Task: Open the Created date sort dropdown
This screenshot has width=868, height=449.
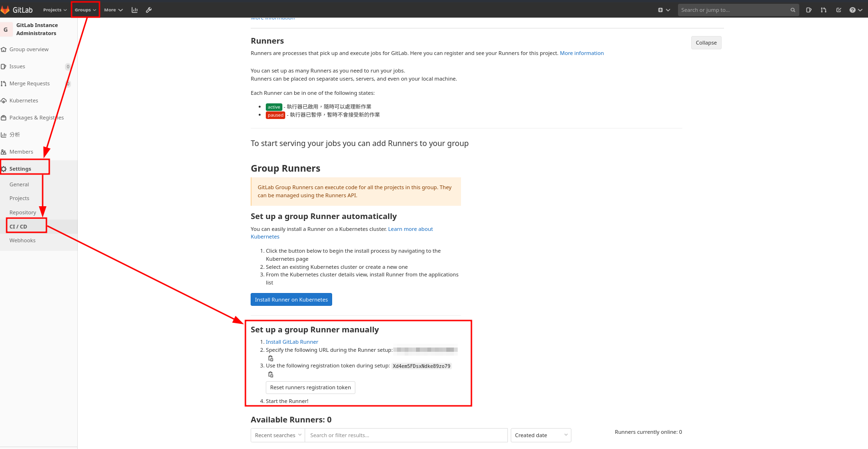Action: 541,435
